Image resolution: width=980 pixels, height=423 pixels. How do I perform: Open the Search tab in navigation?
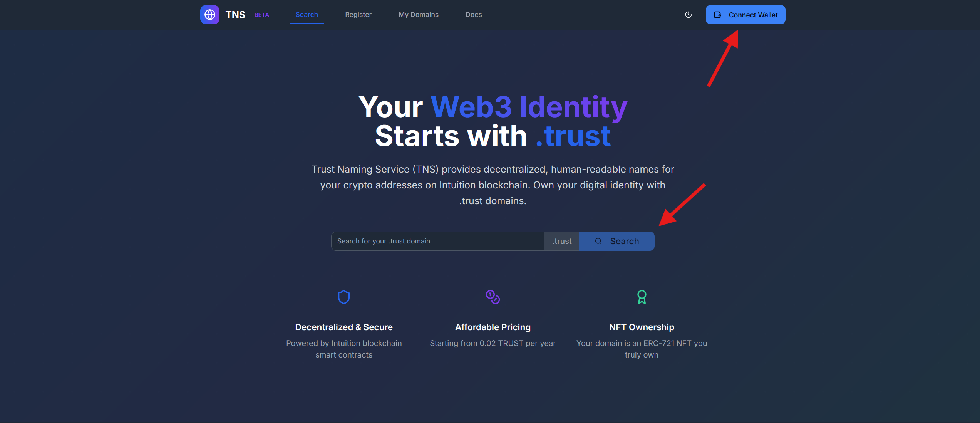pos(307,15)
